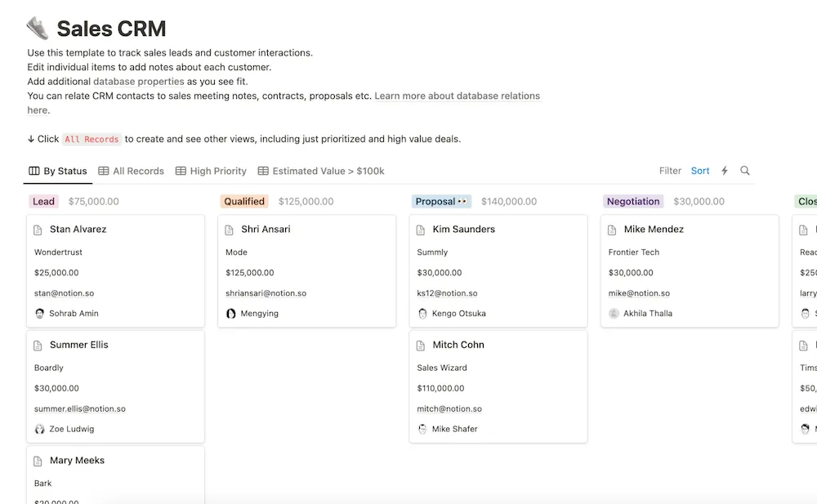Click Mike Shafer's avatar icon

423,428
